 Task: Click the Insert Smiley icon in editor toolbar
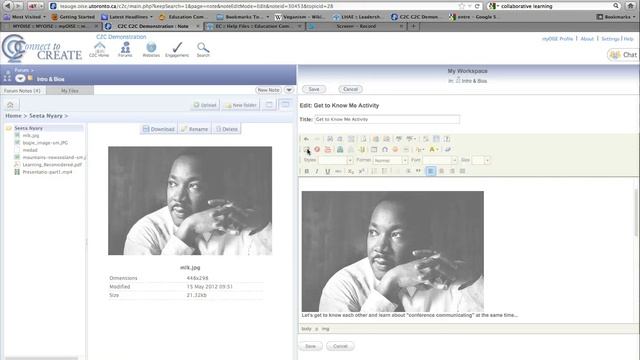point(395,150)
